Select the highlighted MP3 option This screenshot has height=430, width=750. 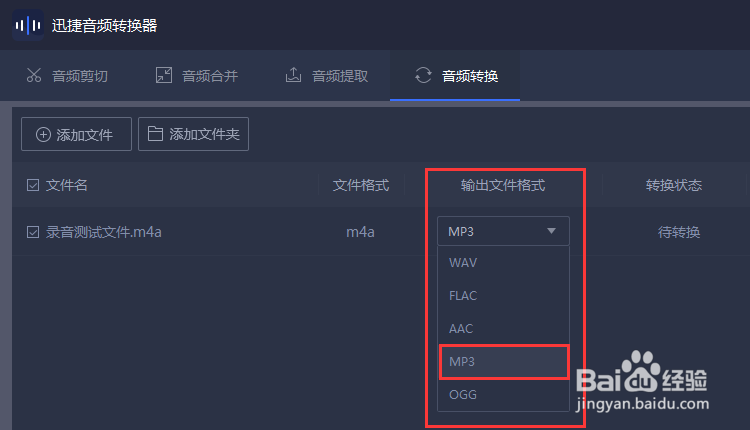tap(504, 362)
